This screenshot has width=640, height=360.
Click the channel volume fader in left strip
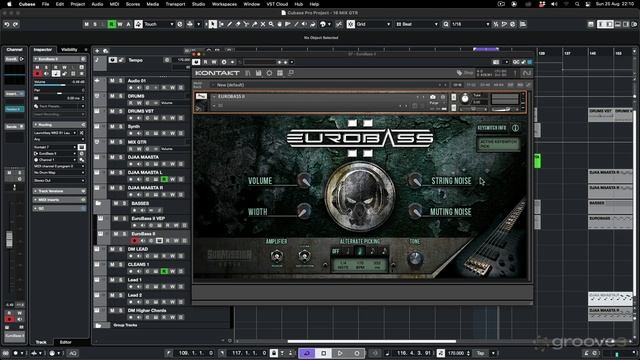coord(9,239)
